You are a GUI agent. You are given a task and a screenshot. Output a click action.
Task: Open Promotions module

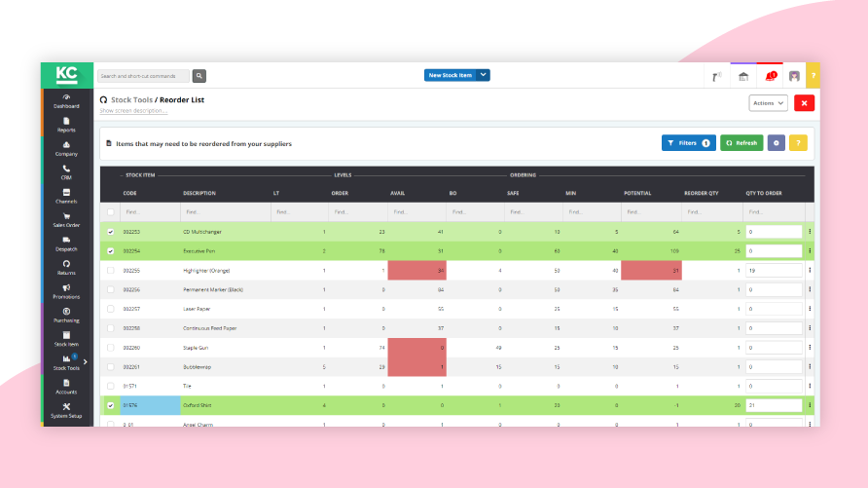coord(66,291)
